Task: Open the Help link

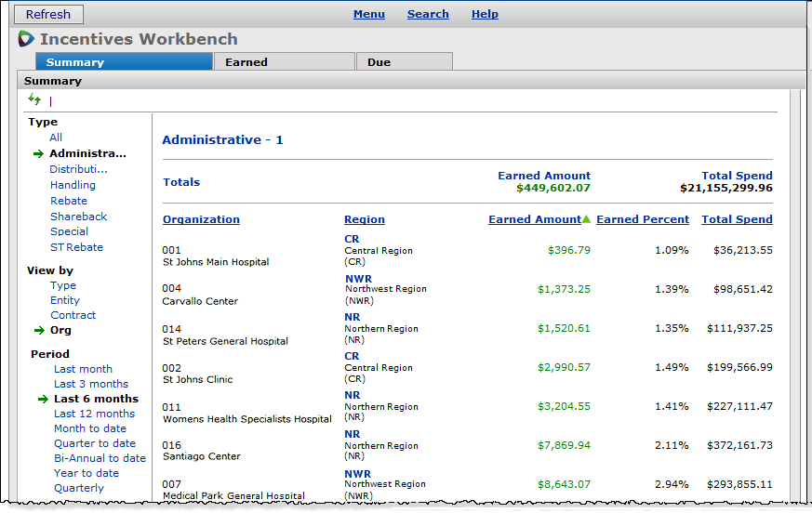Action: pos(485,14)
